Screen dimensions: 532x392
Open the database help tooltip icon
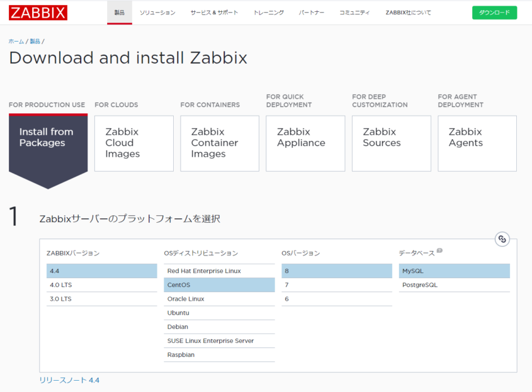[439, 250]
